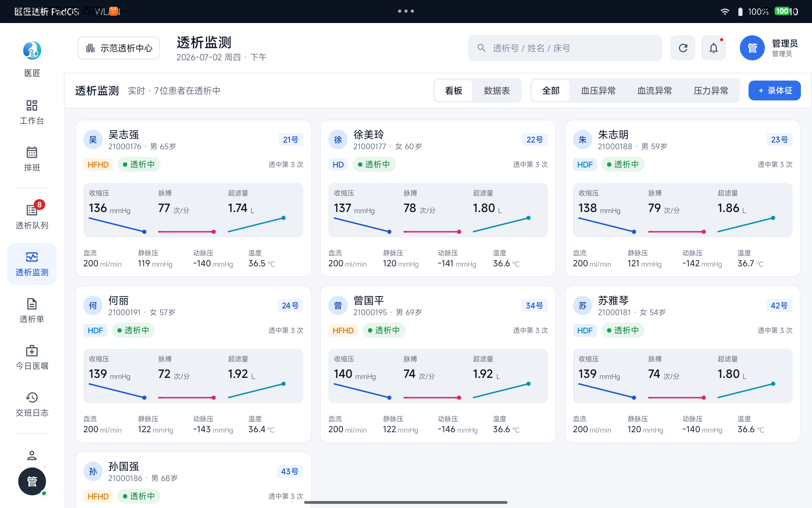The height and width of the screenshot is (508, 812).
Task: Click patient name 孙国强
Action: [124, 466]
